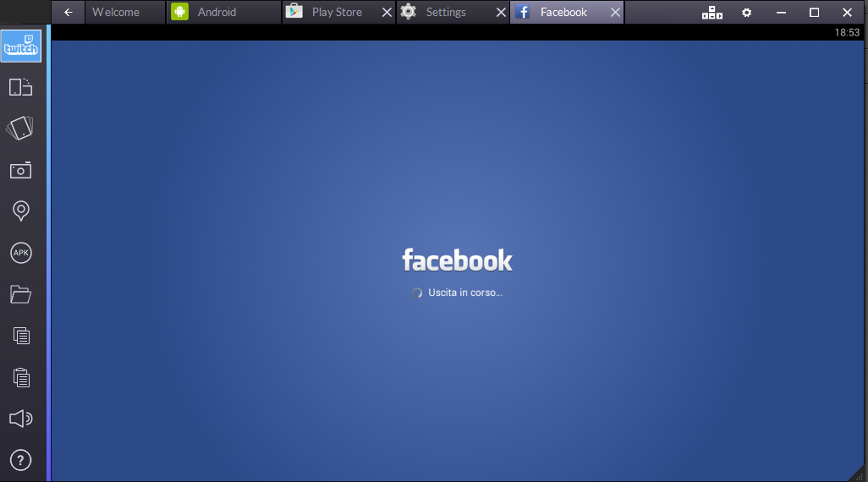This screenshot has height=482, width=868.
Task: Click the 'Uscita in corso...' status text
Action: [x=465, y=293]
